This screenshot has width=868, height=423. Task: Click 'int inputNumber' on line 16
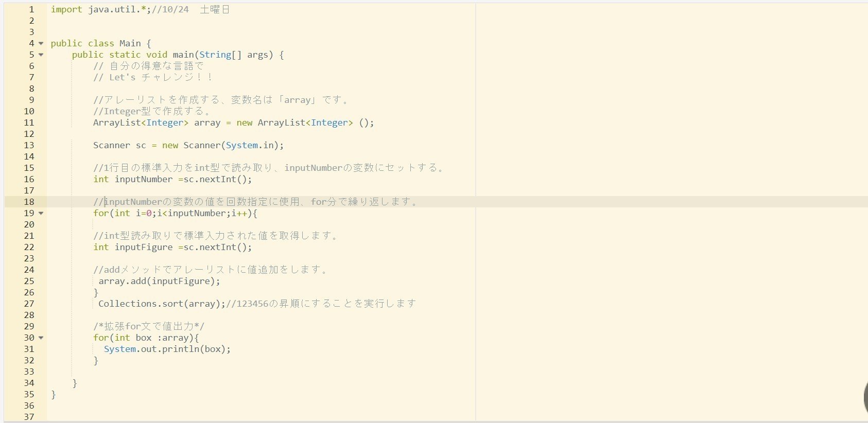coord(133,180)
